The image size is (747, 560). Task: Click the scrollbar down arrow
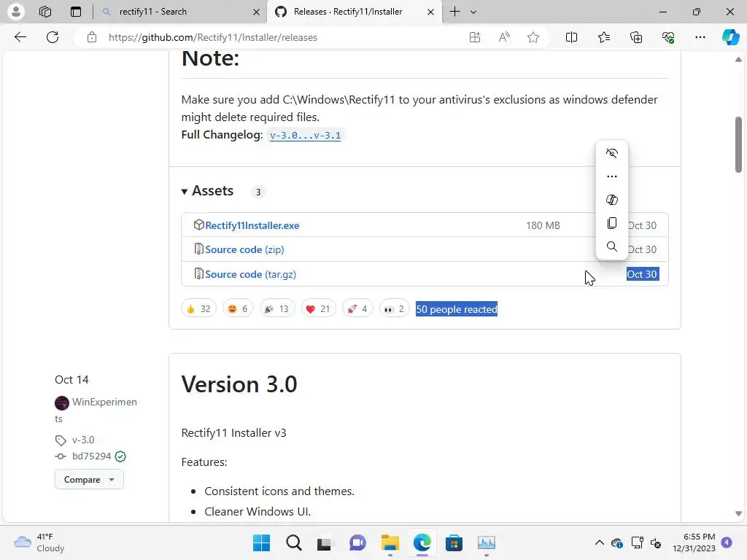pos(738,513)
